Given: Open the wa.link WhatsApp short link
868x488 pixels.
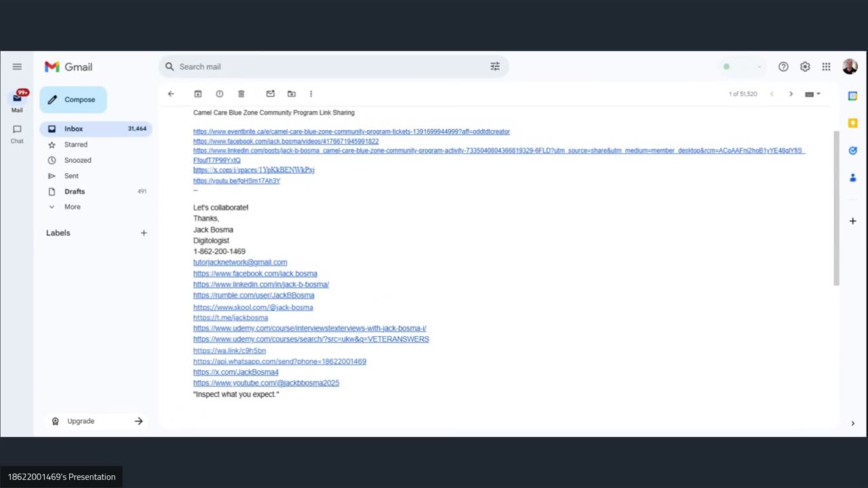Looking at the screenshot, I should [x=229, y=350].
